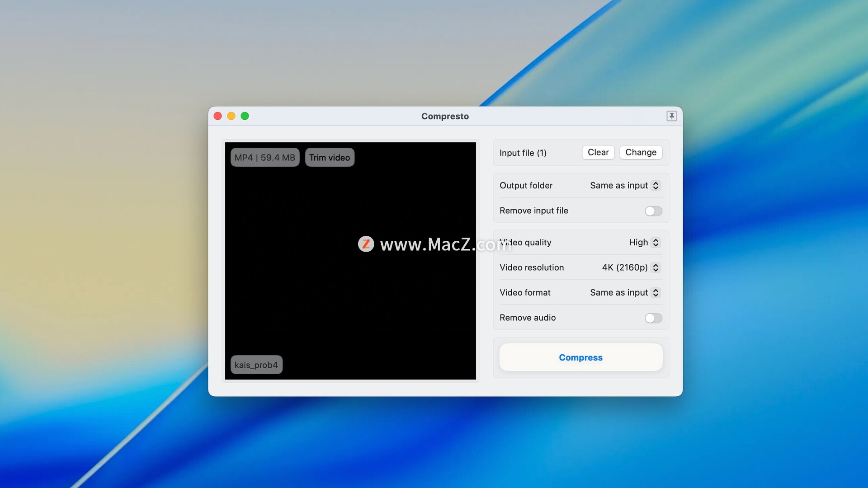Screen dimensions: 868x488
Task: Click the kais_prob4 filename label
Action: [256, 365]
